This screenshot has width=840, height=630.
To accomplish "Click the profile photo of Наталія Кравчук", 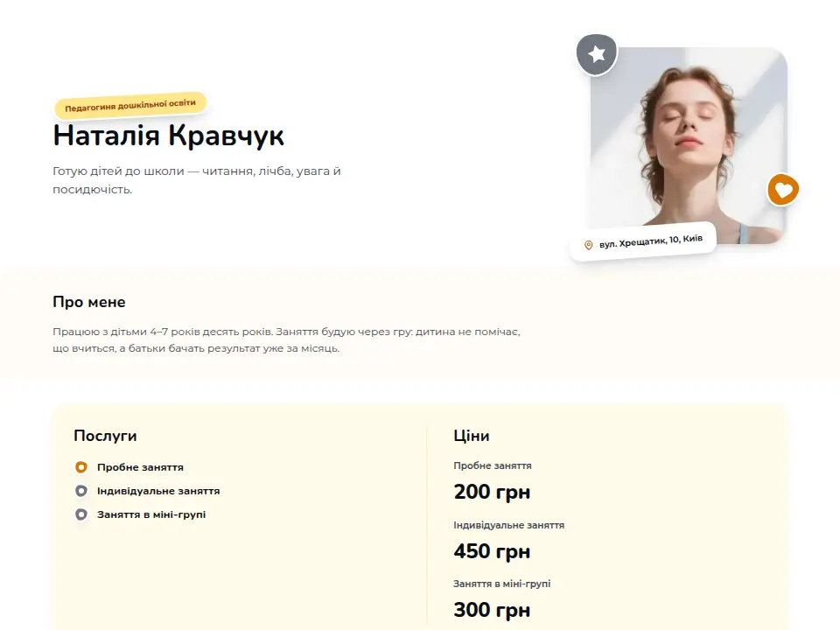I will pyautogui.click(x=689, y=145).
